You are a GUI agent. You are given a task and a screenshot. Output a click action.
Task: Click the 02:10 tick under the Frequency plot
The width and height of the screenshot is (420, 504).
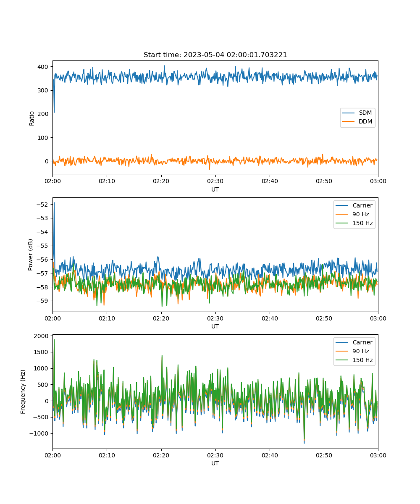click(107, 455)
